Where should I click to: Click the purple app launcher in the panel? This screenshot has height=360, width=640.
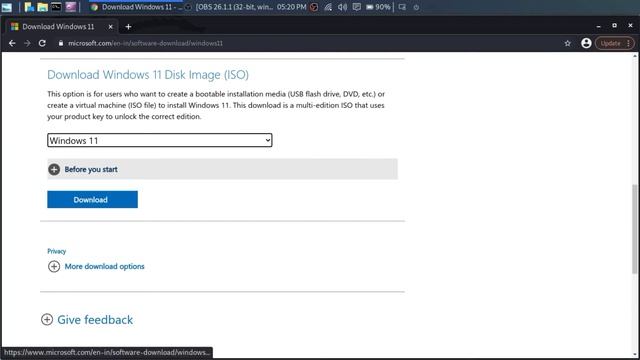tap(70, 7)
